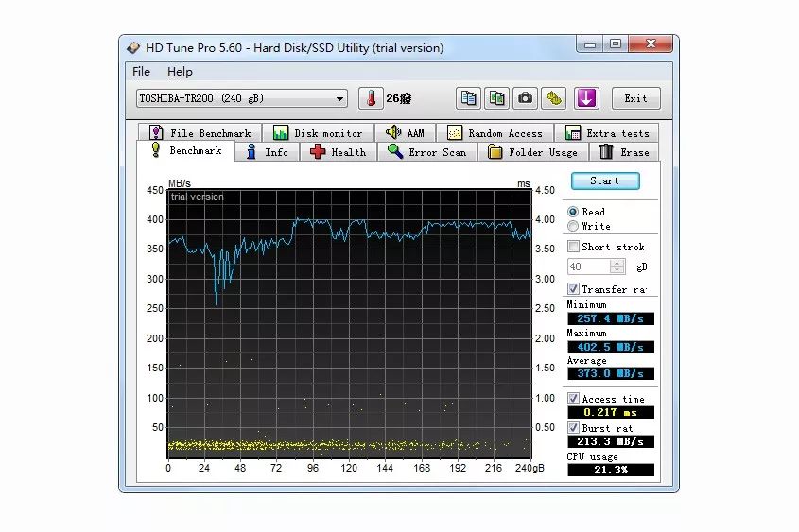Open the Disk monitor tab
This screenshot has width=799, height=532.
click(x=318, y=133)
